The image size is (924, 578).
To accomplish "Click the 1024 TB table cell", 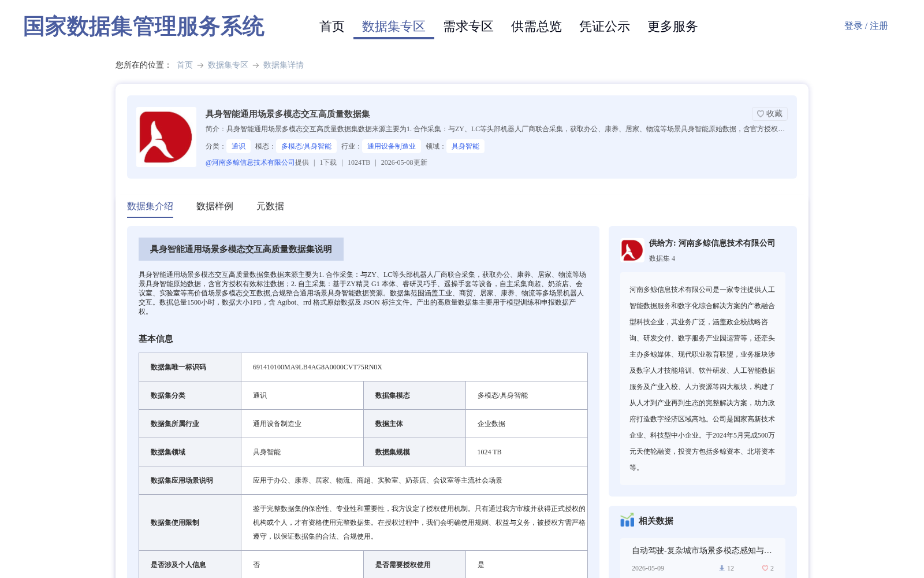I will coord(489,452).
